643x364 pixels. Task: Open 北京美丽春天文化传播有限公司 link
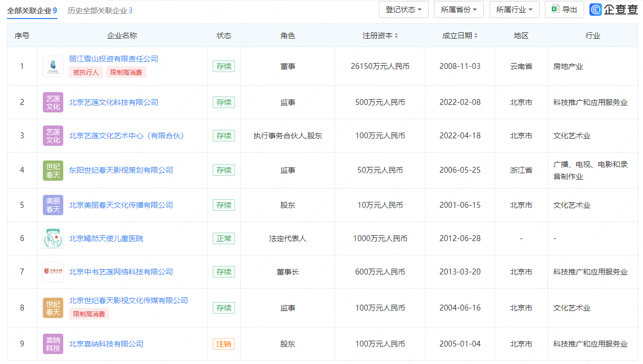click(121, 205)
